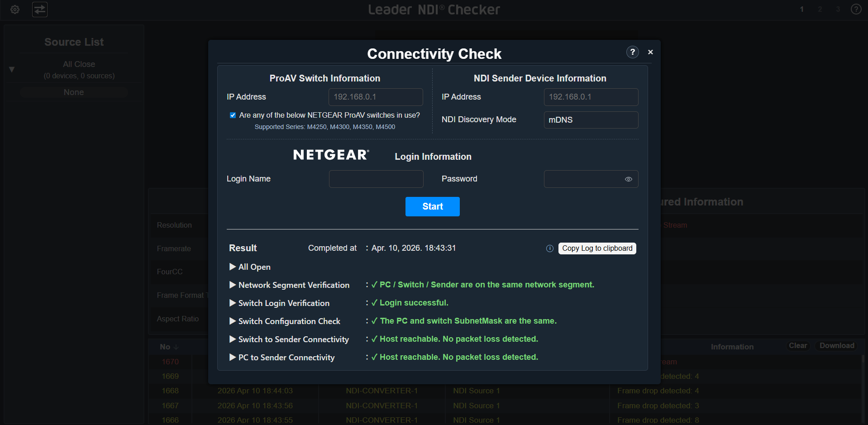
Task: Close the Connectivity Check dialog
Action: point(650,52)
